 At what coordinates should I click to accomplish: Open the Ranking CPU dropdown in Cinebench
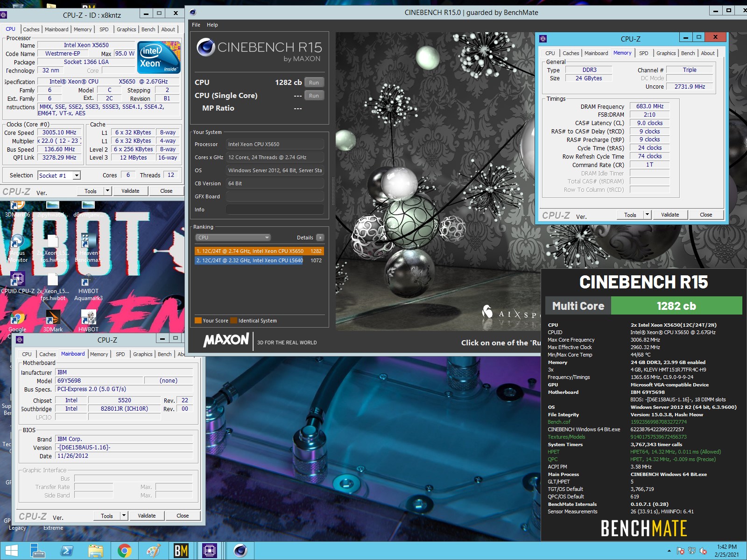(x=233, y=238)
